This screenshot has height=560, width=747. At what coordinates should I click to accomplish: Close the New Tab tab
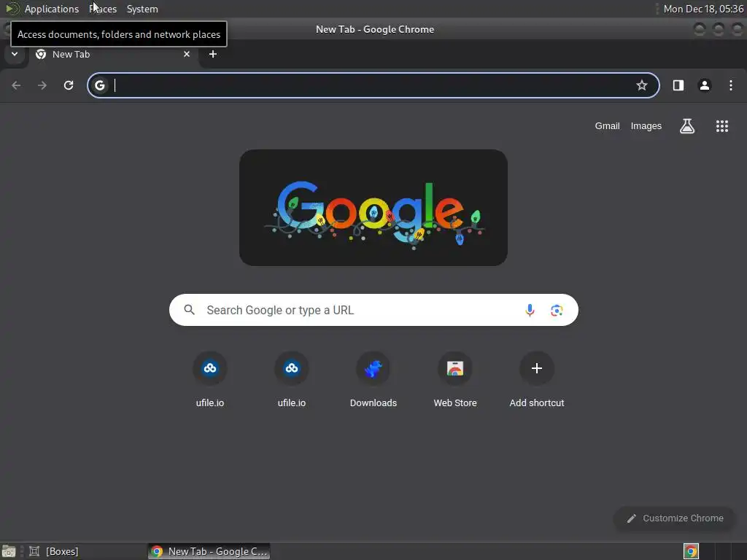pos(187,54)
